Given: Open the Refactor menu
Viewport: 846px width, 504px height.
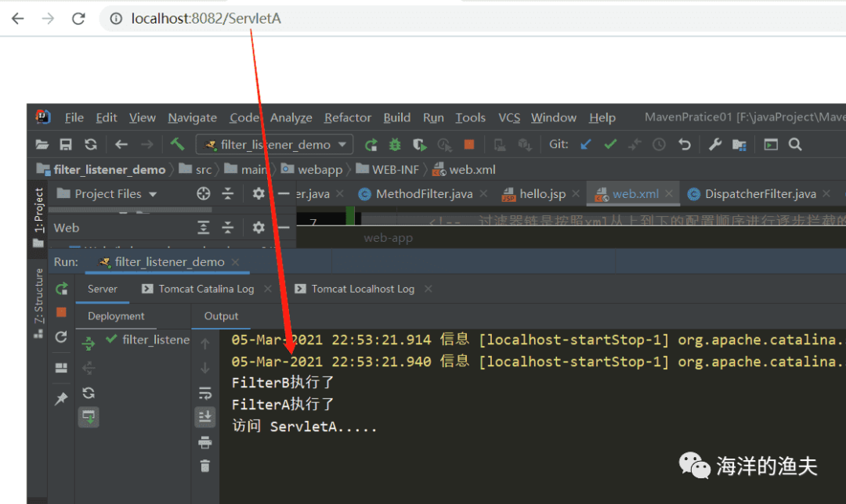Looking at the screenshot, I should click(x=348, y=117).
